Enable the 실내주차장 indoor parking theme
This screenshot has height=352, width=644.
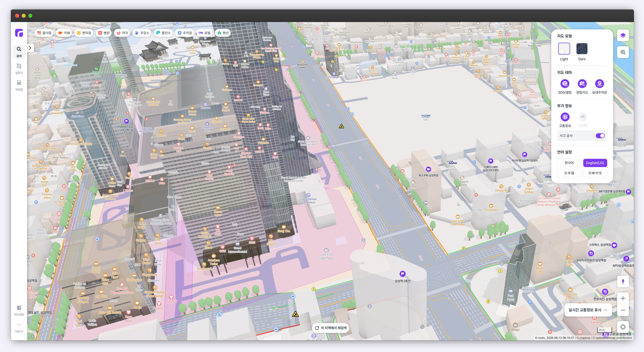[599, 83]
